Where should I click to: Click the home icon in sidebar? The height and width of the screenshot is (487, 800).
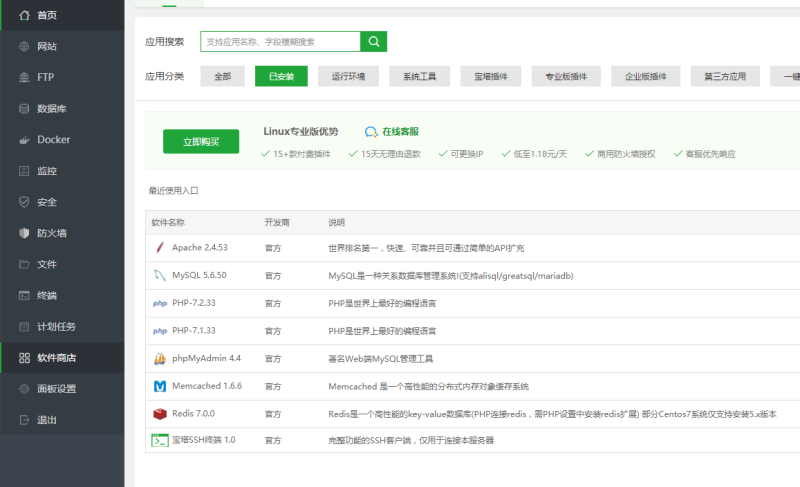coord(24,15)
